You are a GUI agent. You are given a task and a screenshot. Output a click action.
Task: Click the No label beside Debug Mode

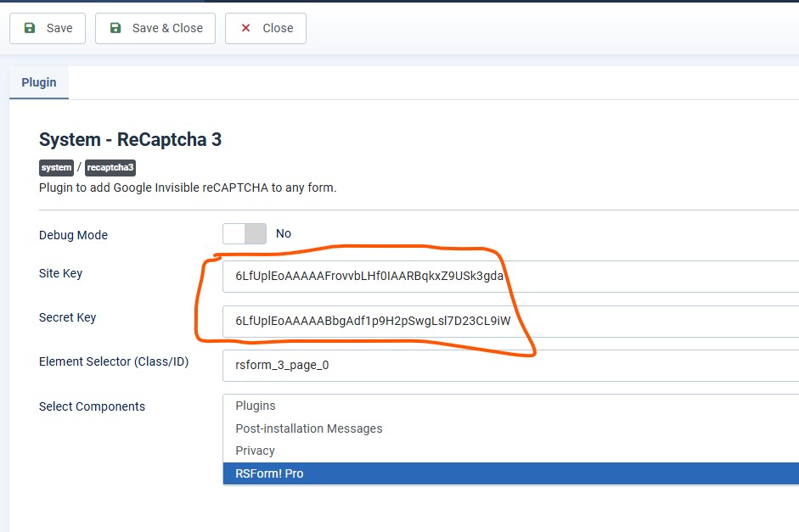click(283, 233)
